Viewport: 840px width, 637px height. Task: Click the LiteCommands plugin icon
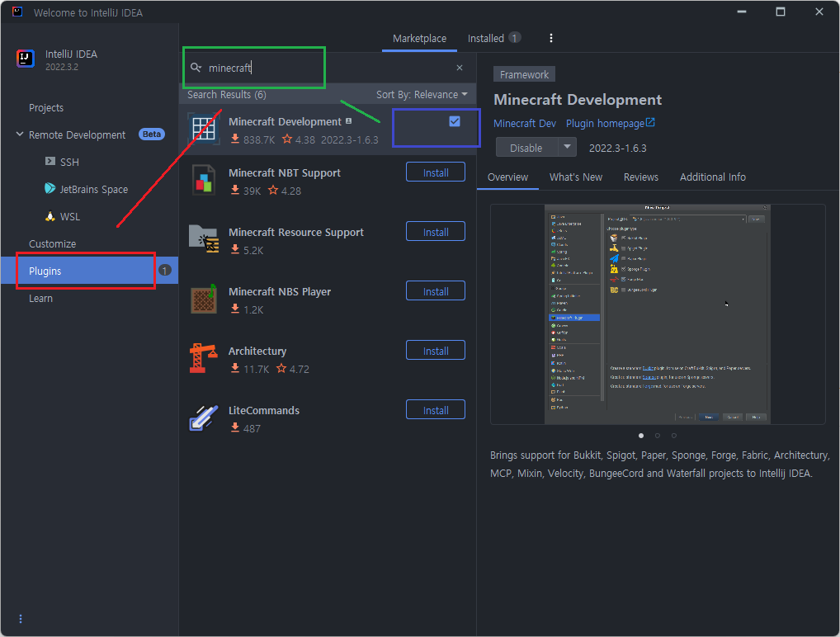click(x=204, y=418)
